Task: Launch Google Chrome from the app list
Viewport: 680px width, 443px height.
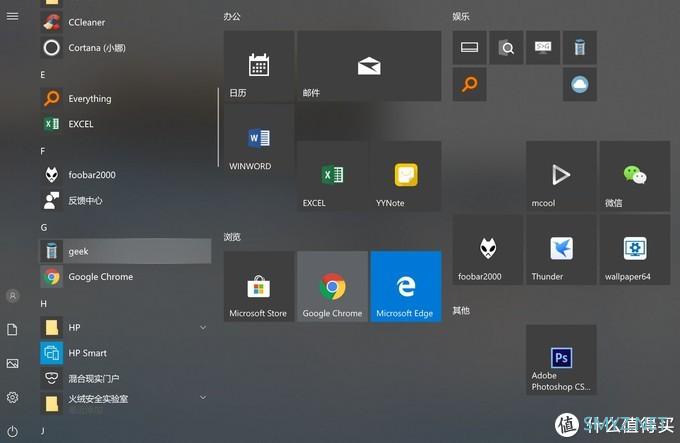Action: [126, 277]
